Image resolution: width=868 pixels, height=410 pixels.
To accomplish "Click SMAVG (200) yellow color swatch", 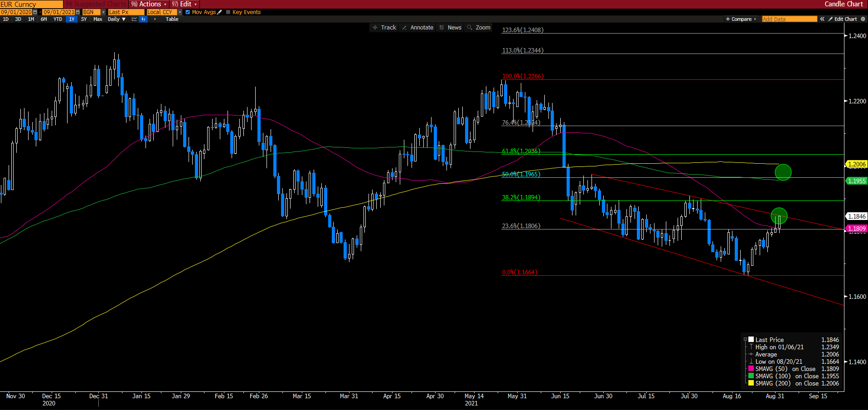I will coord(751,383).
